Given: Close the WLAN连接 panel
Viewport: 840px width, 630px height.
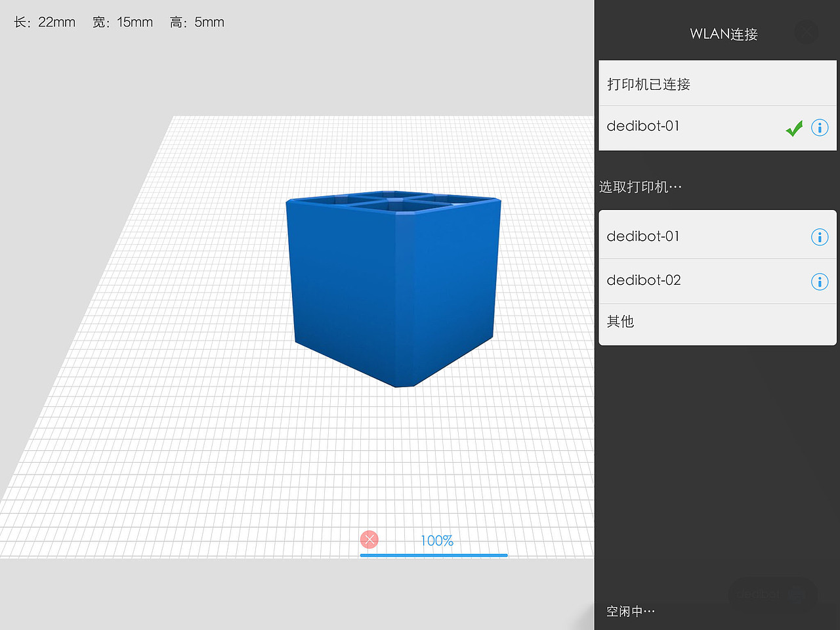Looking at the screenshot, I should (x=806, y=32).
